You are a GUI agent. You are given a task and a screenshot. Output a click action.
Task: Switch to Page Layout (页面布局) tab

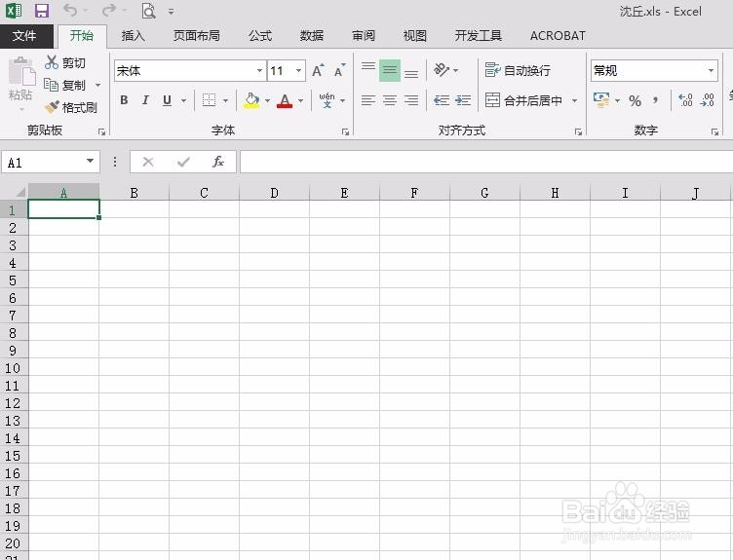(196, 36)
